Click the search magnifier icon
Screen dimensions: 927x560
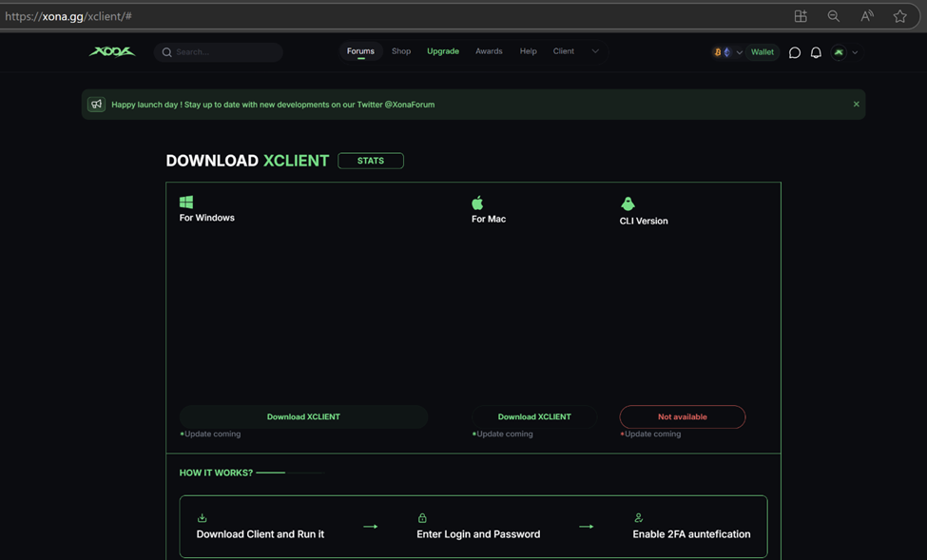(x=166, y=52)
